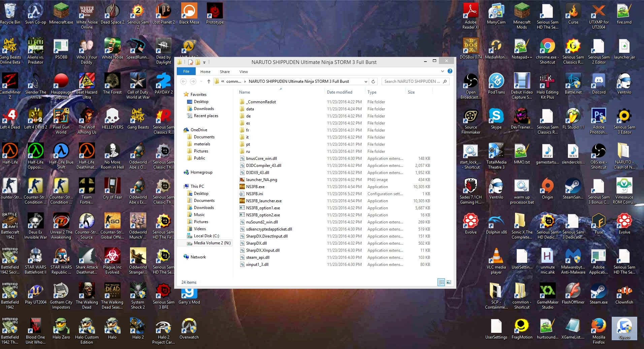Refresh the Explorer folder listing
The width and height of the screenshot is (644, 349).
tap(373, 81)
